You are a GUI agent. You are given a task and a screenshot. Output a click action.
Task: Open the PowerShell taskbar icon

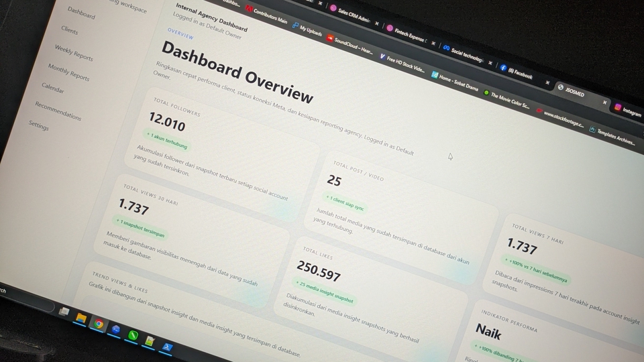(167, 347)
